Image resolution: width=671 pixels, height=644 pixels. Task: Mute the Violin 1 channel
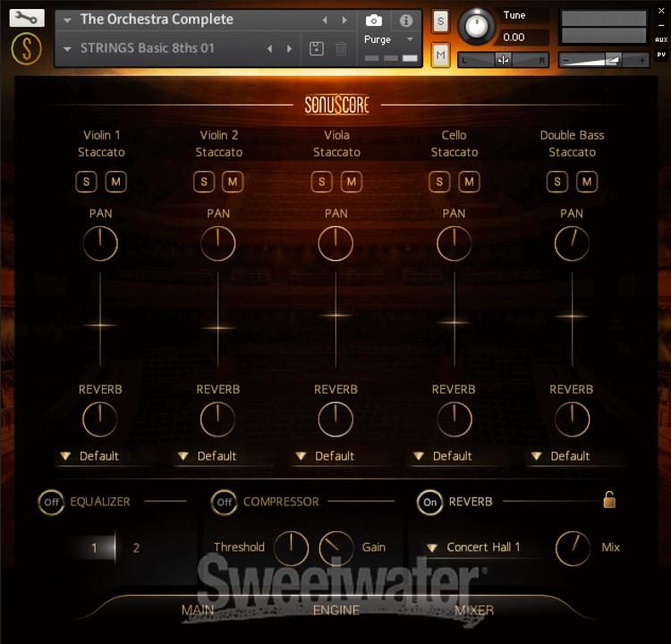115,182
